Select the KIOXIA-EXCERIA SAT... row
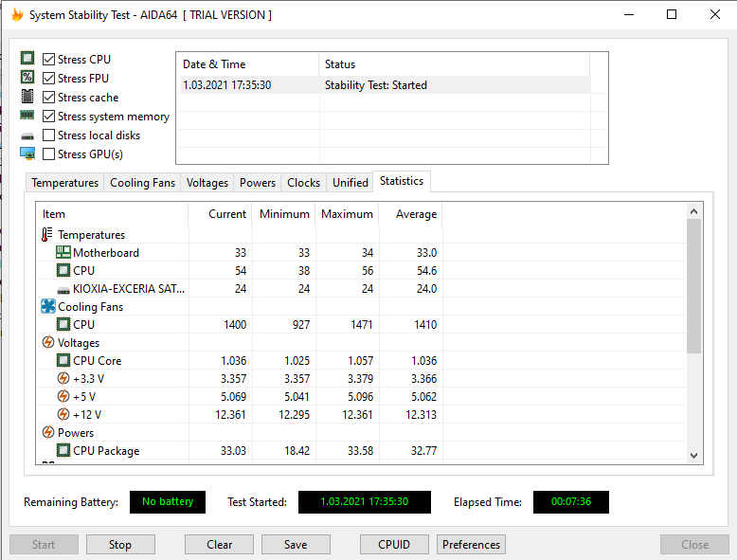The width and height of the screenshot is (737, 560). [362, 289]
